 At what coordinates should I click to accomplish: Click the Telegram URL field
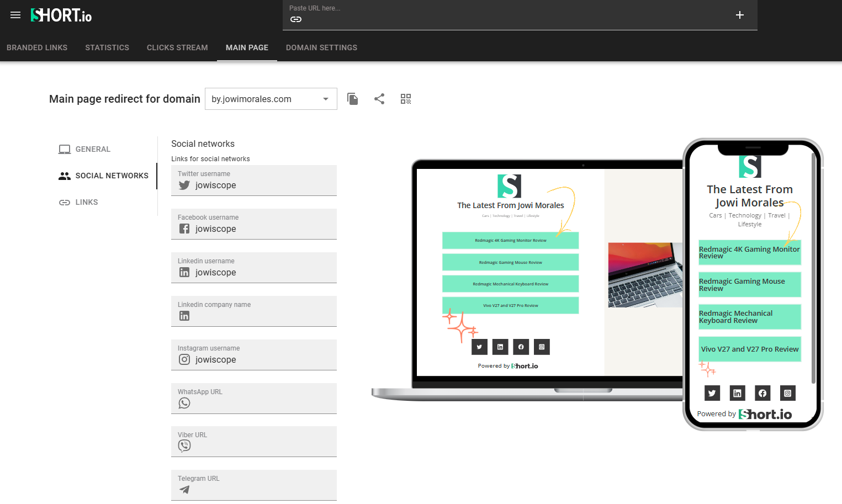tap(254, 485)
